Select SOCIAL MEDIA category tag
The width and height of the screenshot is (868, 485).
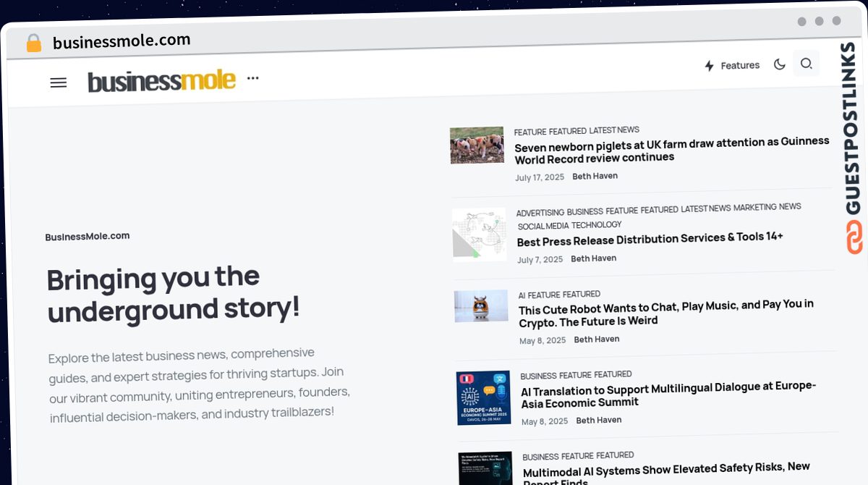pyautogui.click(x=542, y=227)
